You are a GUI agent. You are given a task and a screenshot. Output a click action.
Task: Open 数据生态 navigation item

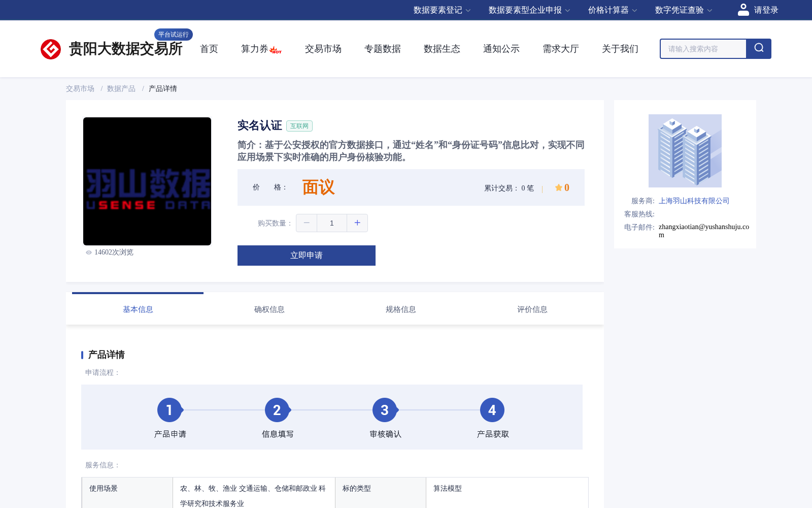(x=442, y=49)
